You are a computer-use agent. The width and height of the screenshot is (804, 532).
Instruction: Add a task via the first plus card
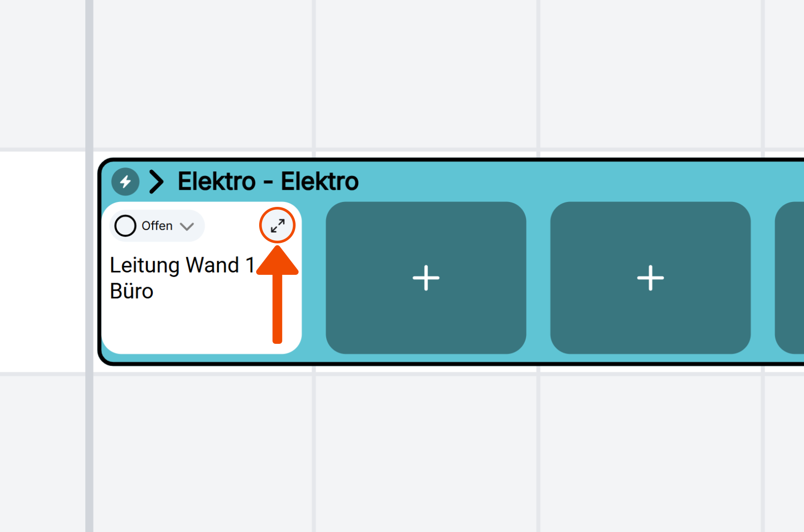click(426, 278)
